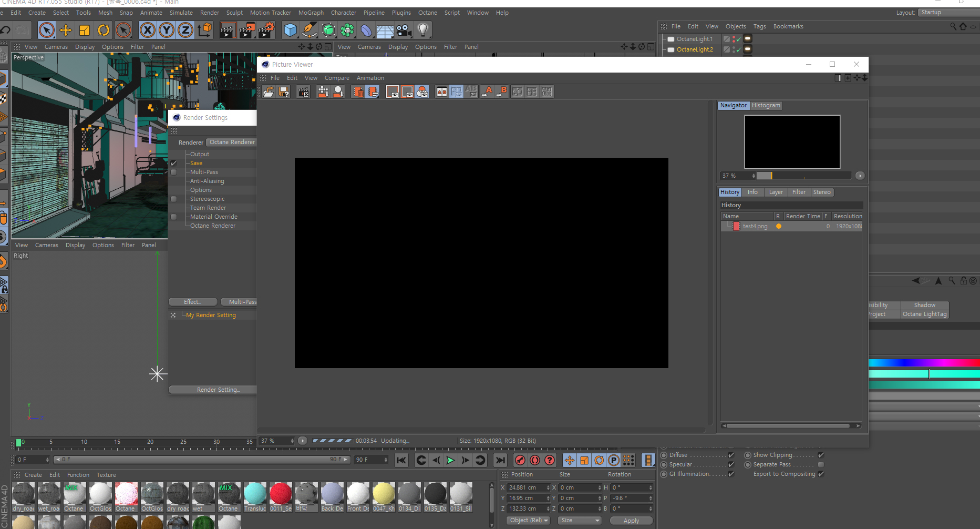Open the Renderer dropdown showing Octane Renderer

231,142
